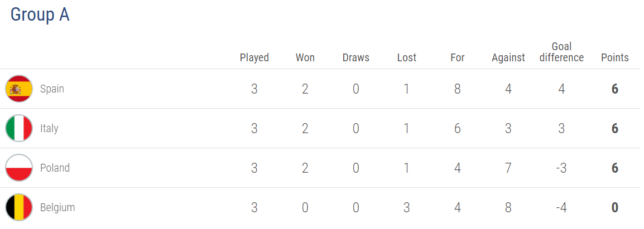Viewport: 644px width, 229px height.
Task: Click the Against column header
Action: [508, 58]
